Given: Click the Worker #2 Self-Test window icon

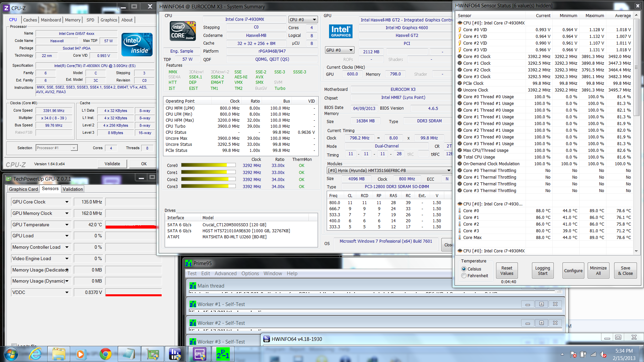Looking at the screenshot, I should (x=193, y=323).
